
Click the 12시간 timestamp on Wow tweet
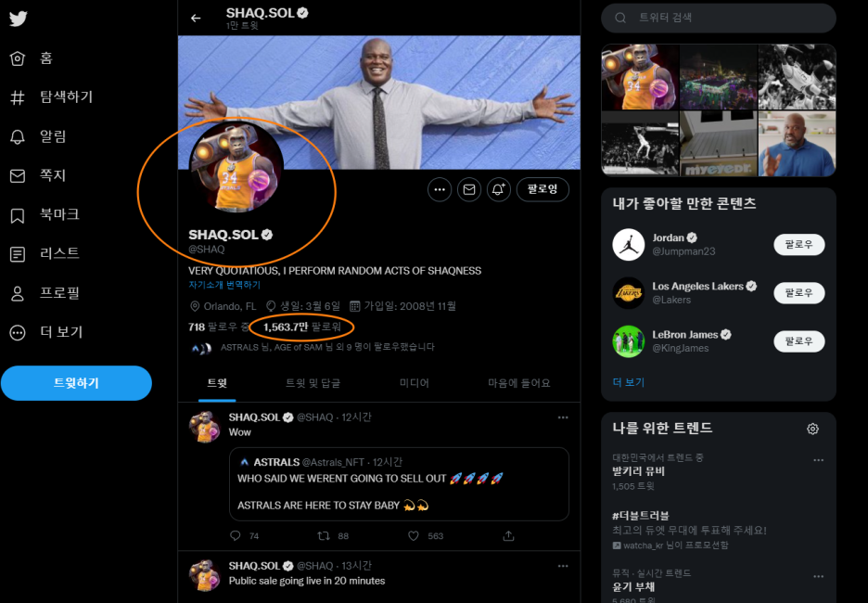(x=356, y=417)
